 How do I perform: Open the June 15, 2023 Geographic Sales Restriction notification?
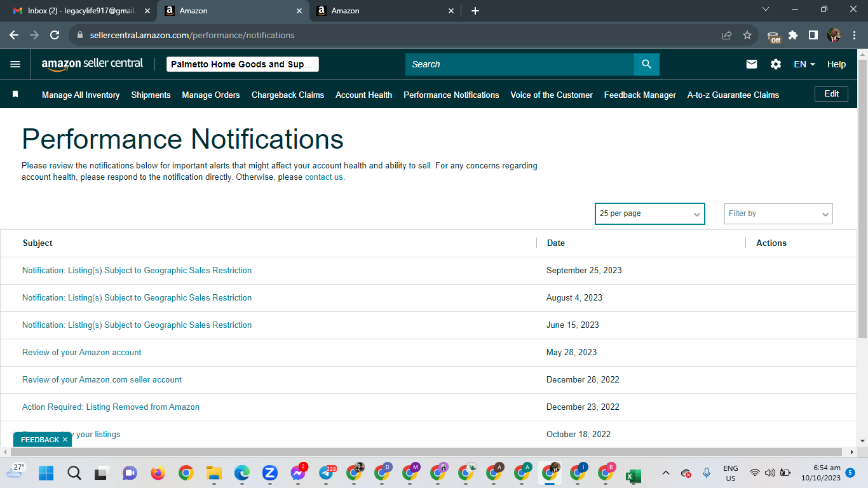137,325
